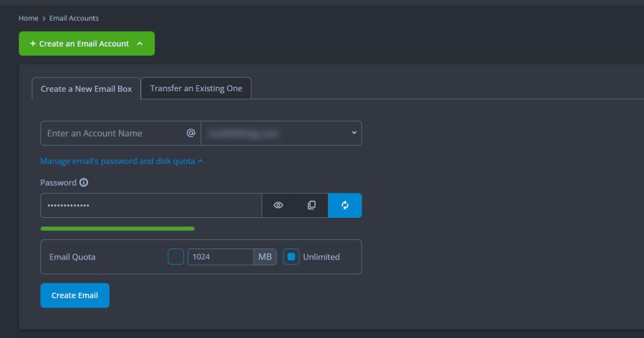The height and width of the screenshot is (338, 644).
Task: Click the green password strength bar
Action: (x=118, y=229)
